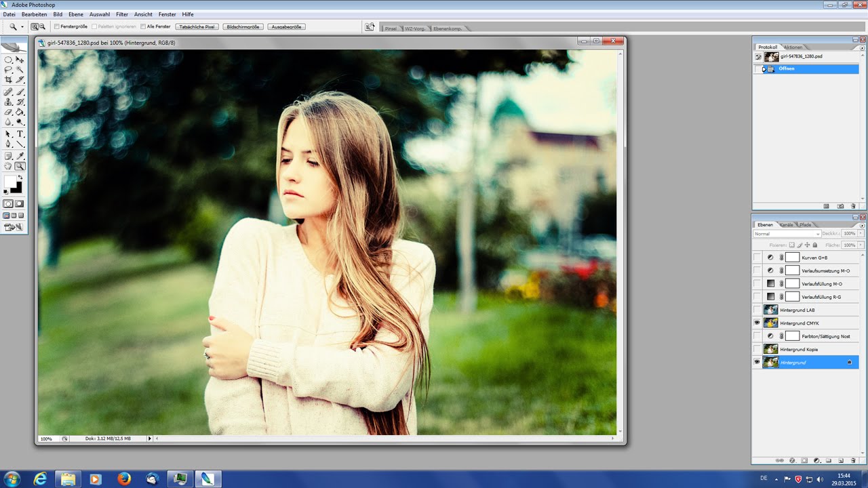
Task: Select the Move tool
Action: coord(20,60)
